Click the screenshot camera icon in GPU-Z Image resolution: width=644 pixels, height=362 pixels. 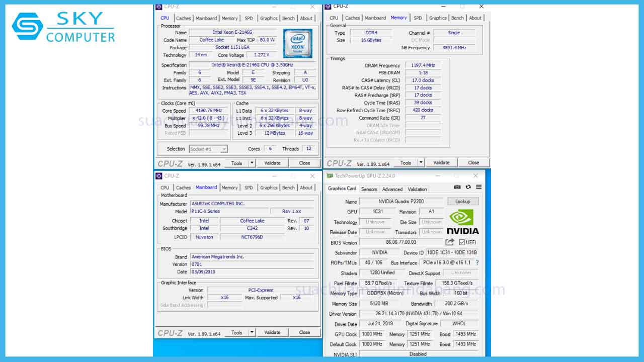pyautogui.click(x=457, y=187)
